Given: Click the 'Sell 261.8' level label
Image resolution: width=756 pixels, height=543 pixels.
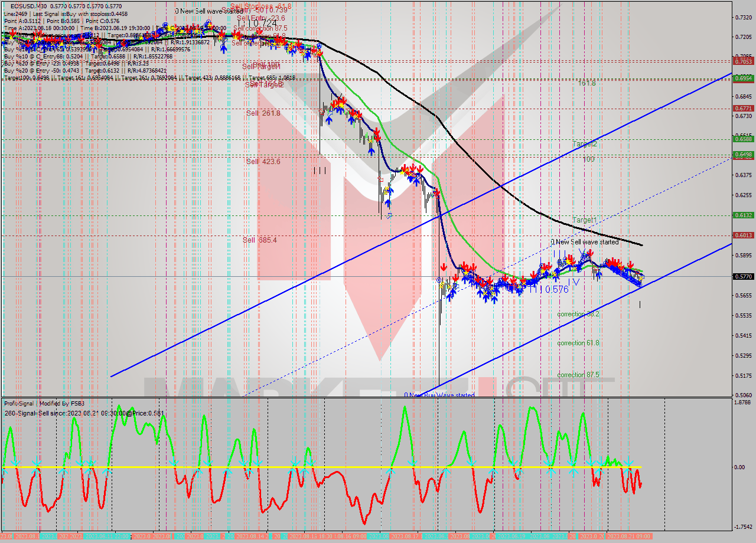Looking at the screenshot, I should (263, 113).
